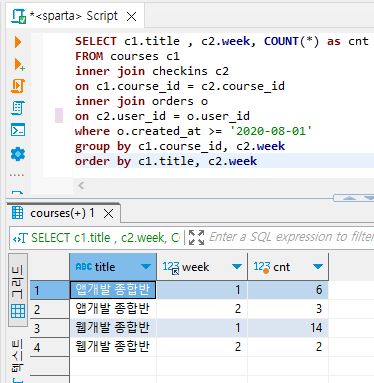Place cursor on the SELECT keyword line
The width and height of the screenshot is (374, 383).
pyautogui.click(x=222, y=41)
